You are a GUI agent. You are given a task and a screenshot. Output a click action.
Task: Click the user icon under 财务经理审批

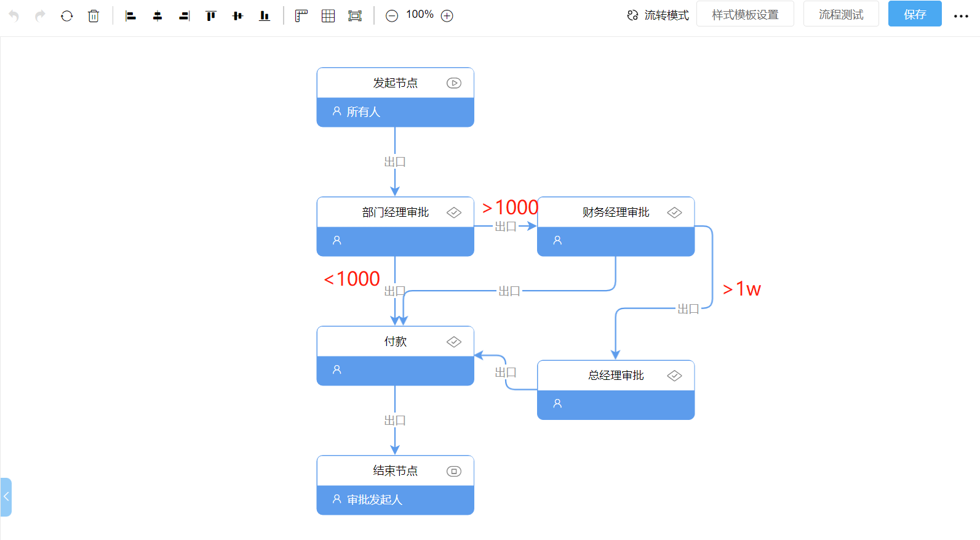pos(557,241)
